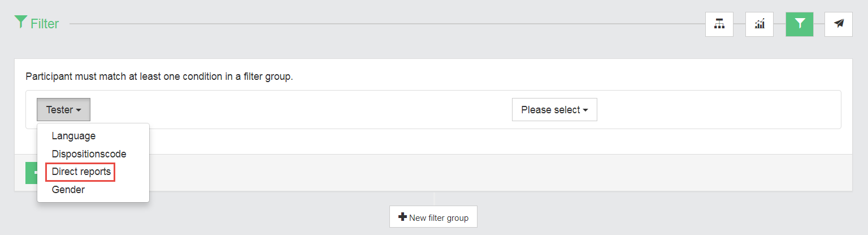Open the Please select dropdown

click(554, 110)
